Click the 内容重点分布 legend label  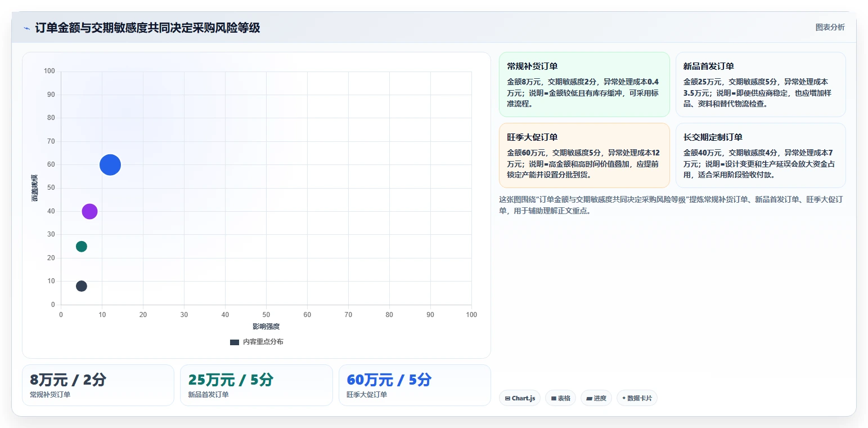click(x=263, y=342)
